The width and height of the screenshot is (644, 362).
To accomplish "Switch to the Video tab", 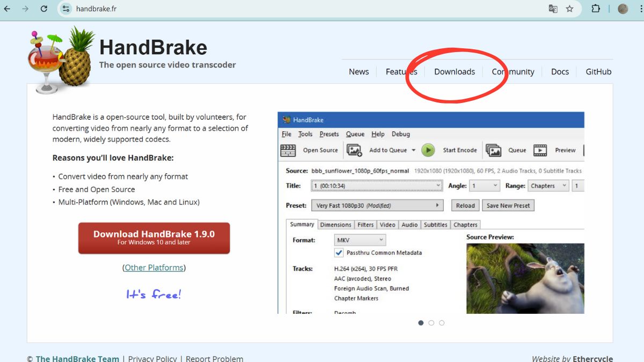I will click(x=387, y=225).
